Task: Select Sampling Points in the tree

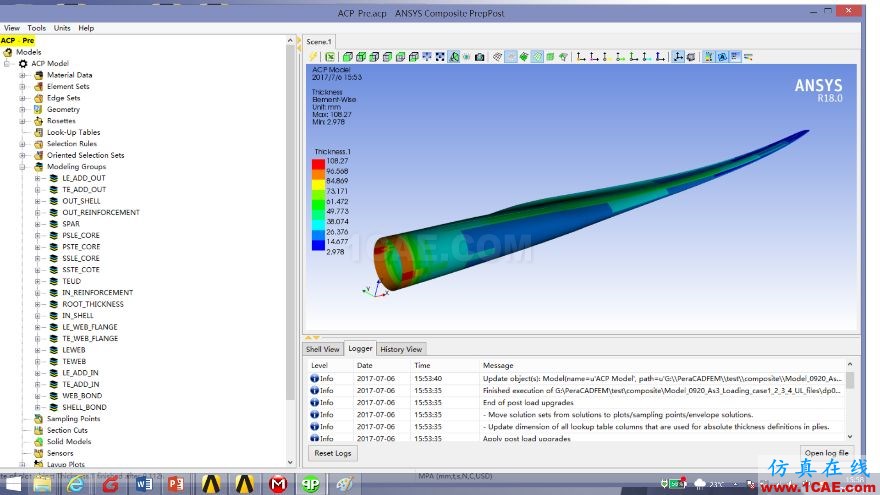Action: coord(73,419)
